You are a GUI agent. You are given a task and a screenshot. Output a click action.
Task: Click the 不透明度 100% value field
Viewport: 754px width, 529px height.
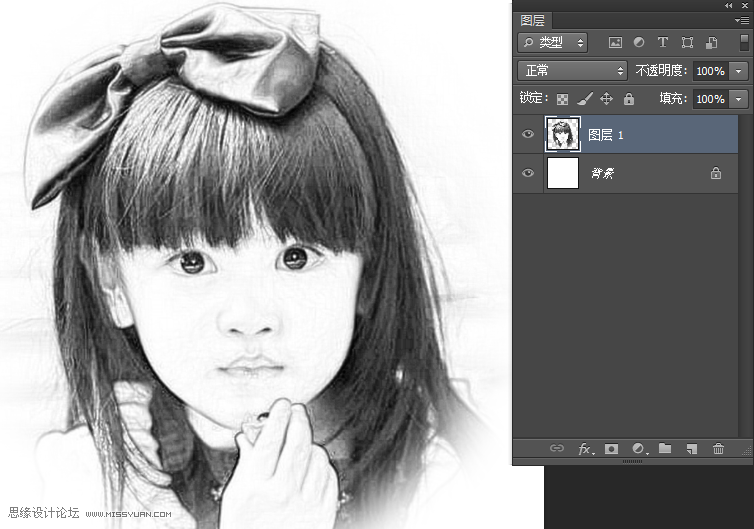coord(711,71)
